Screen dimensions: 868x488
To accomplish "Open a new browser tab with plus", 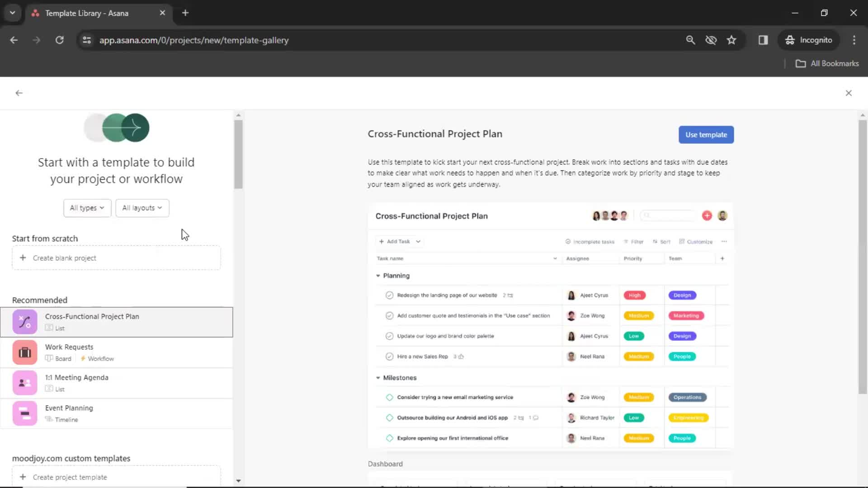I will (x=185, y=13).
